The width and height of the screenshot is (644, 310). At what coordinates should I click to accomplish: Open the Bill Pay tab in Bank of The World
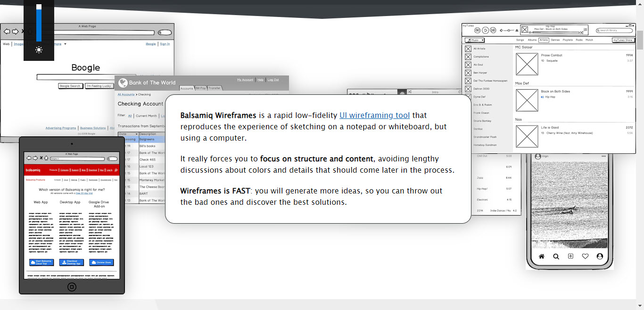[x=200, y=88]
